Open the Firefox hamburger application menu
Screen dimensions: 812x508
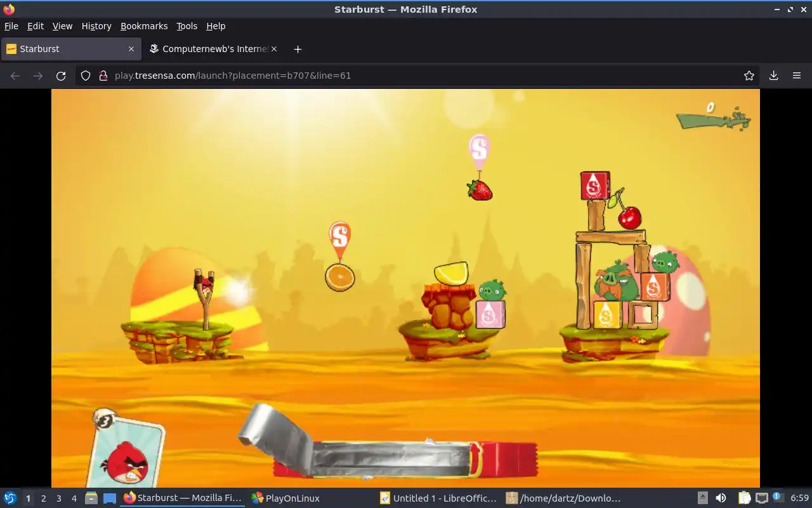click(797, 76)
